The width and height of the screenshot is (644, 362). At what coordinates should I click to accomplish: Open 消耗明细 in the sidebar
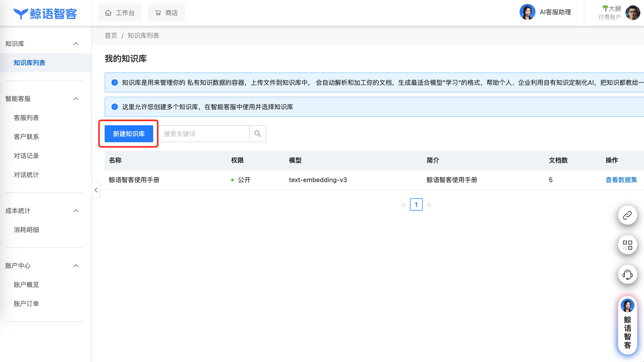click(x=26, y=230)
